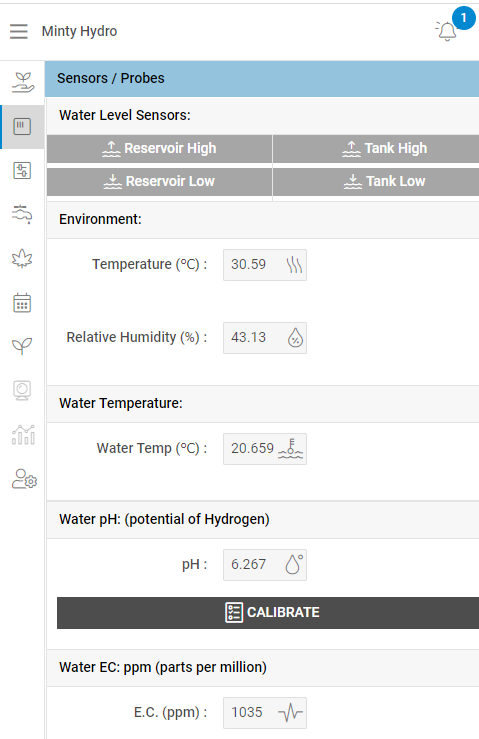Image resolution: width=479 pixels, height=739 pixels.
Task: Open the user settings sidebar icon
Action: point(24,478)
